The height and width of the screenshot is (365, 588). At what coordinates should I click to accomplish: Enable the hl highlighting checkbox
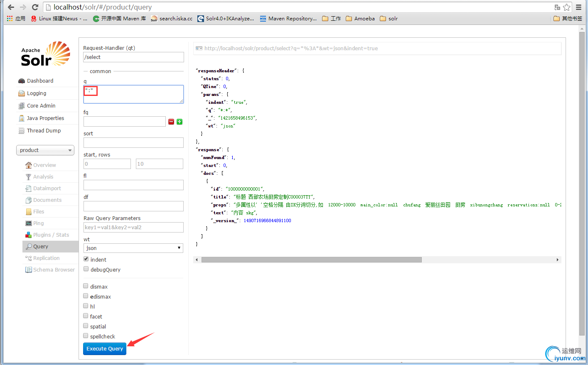[86, 306]
